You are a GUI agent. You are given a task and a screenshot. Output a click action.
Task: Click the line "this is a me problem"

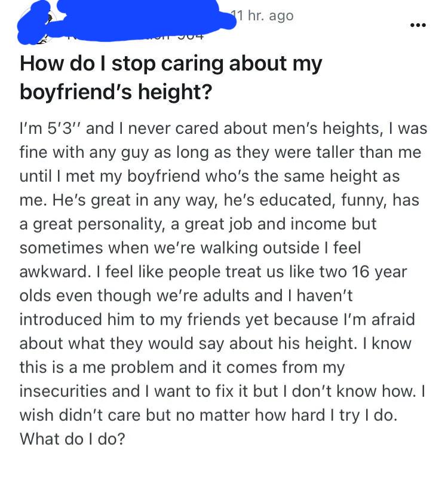[x=182, y=368]
